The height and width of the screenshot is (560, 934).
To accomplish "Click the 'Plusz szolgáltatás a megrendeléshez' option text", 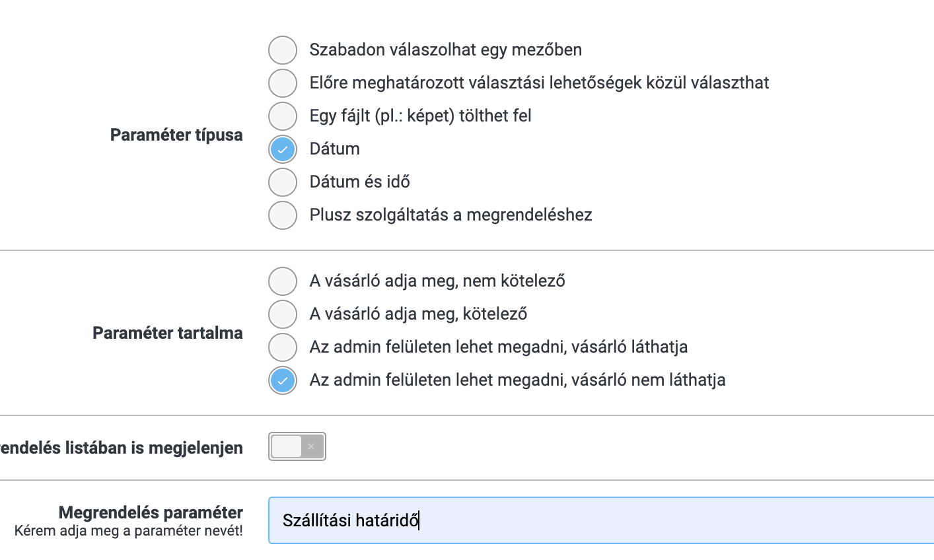I will [451, 215].
